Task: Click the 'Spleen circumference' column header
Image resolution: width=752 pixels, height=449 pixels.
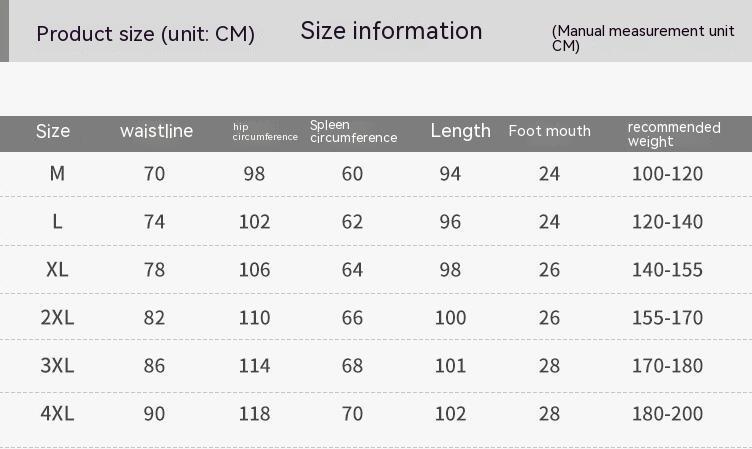Action: (x=353, y=131)
